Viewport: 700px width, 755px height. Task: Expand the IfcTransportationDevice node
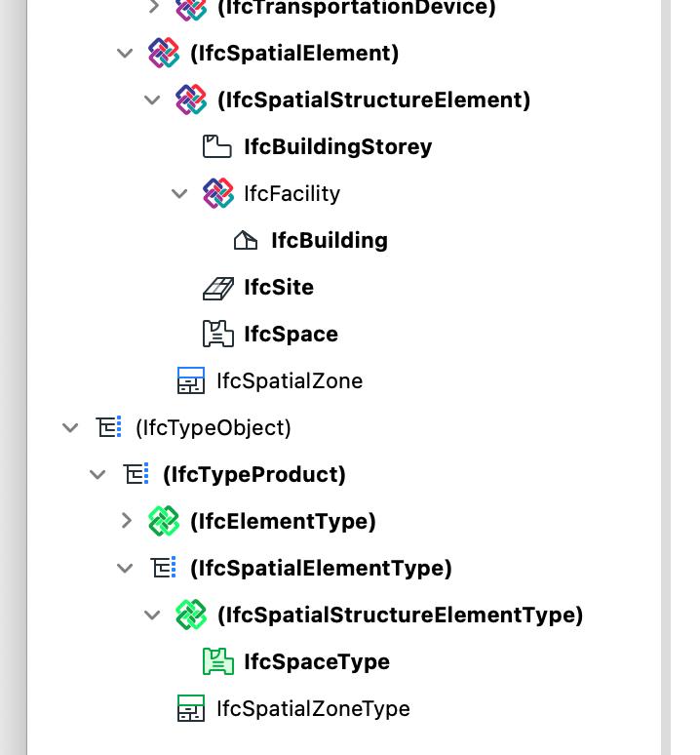[153, 7]
